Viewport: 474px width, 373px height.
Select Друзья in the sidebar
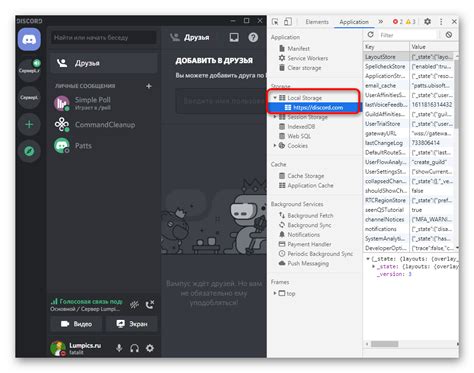click(104, 63)
